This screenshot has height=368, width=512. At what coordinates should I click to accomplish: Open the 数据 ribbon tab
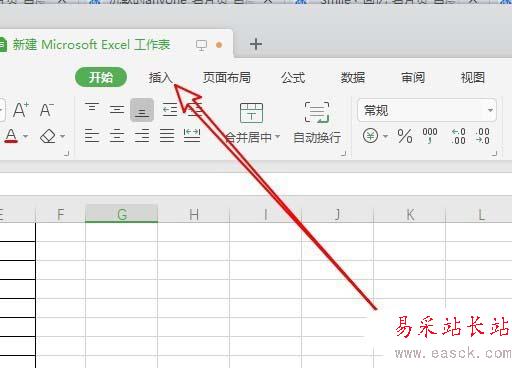353,78
